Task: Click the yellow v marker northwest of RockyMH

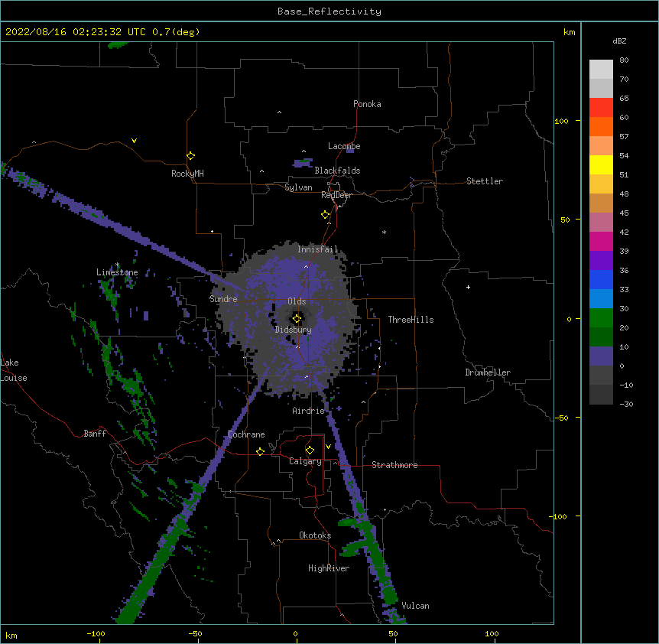Action: coord(134,141)
